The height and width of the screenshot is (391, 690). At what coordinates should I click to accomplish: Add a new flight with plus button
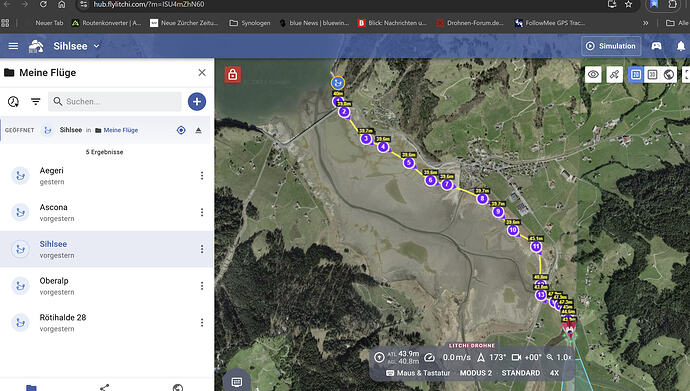point(197,102)
